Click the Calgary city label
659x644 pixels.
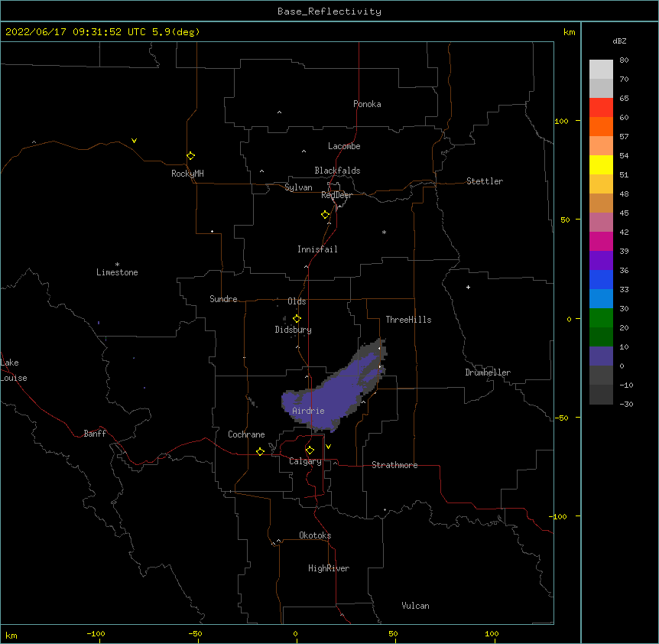(x=306, y=461)
